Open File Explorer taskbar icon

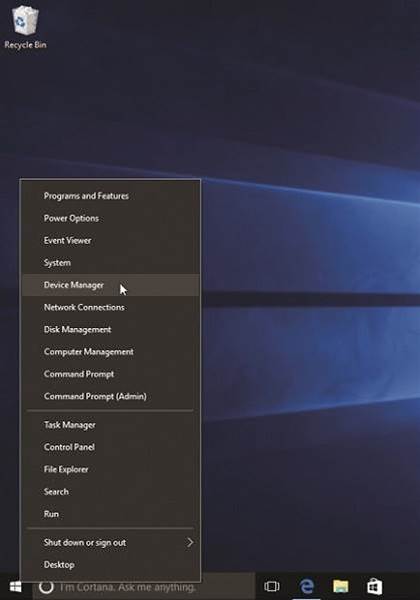click(340, 586)
